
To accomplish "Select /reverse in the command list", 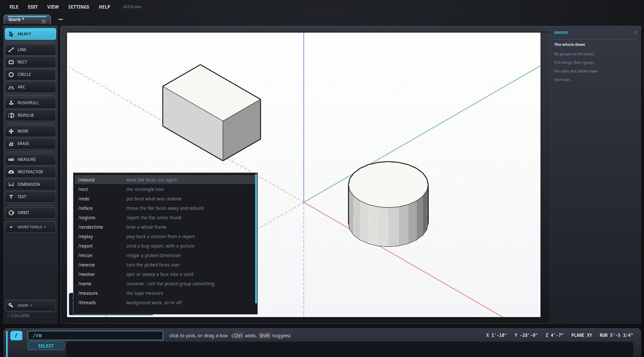I will 165,265.
